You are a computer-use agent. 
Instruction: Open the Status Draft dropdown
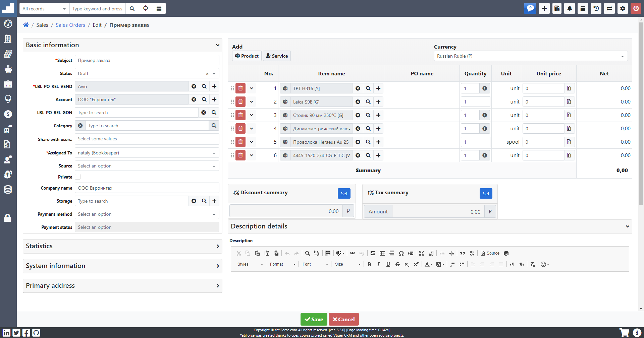(x=147, y=73)
